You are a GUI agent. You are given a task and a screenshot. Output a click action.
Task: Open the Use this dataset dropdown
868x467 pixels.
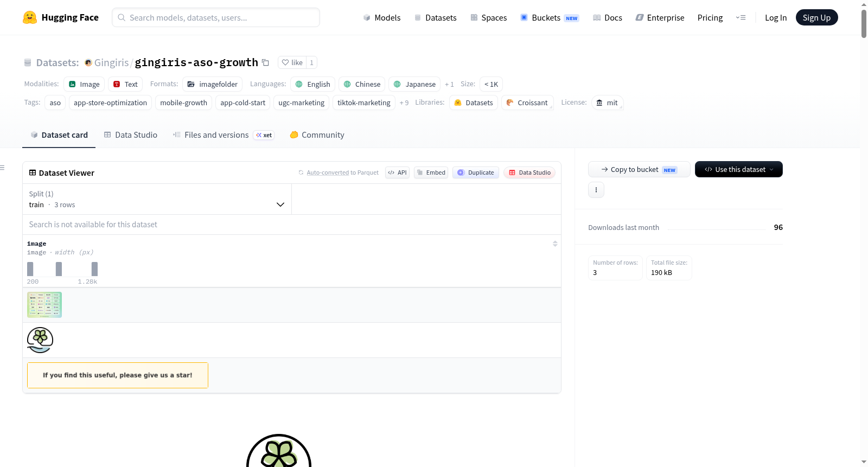(x=739, y=169)
